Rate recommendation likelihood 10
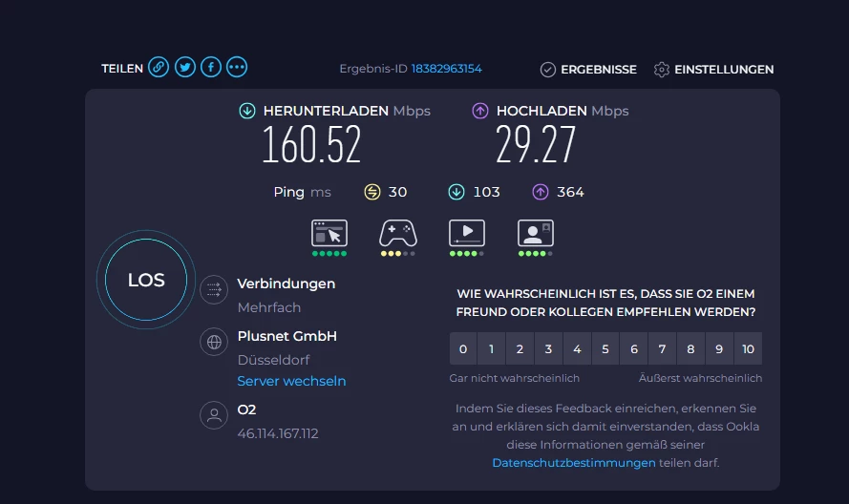This screenshot has width=849, height=504. (x=749, y=349)
